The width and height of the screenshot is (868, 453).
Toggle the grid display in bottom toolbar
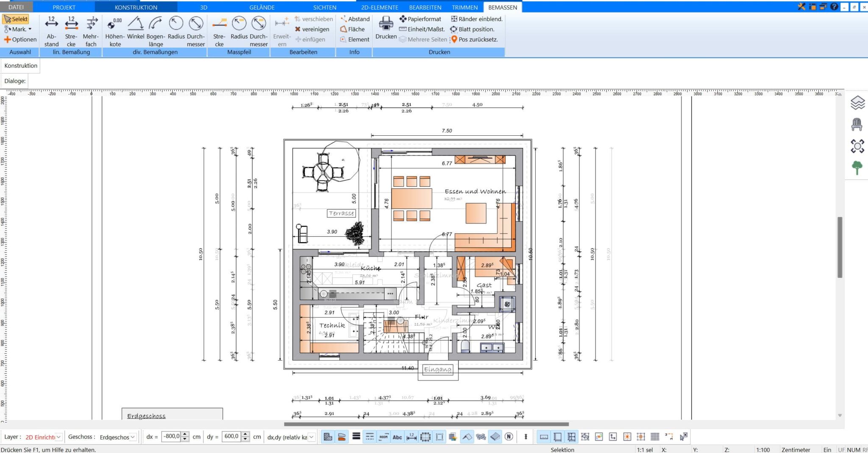(x=655, y=437)
